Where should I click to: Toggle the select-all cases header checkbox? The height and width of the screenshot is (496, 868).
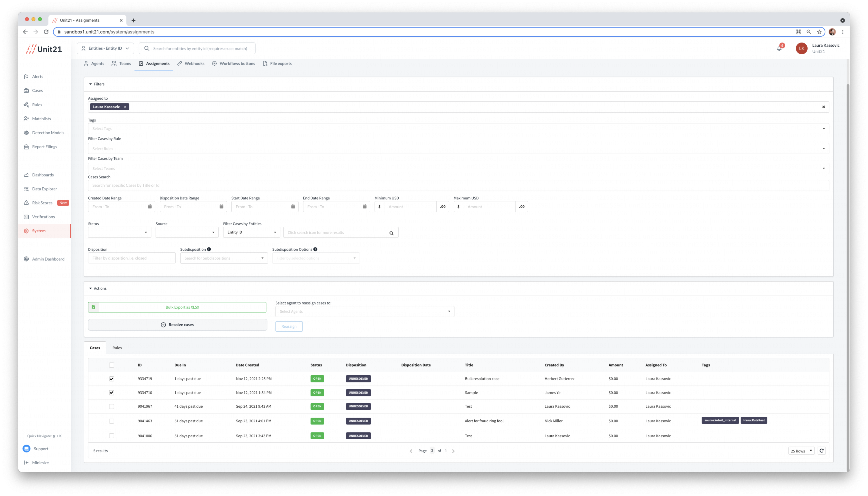tap(111, 365)
